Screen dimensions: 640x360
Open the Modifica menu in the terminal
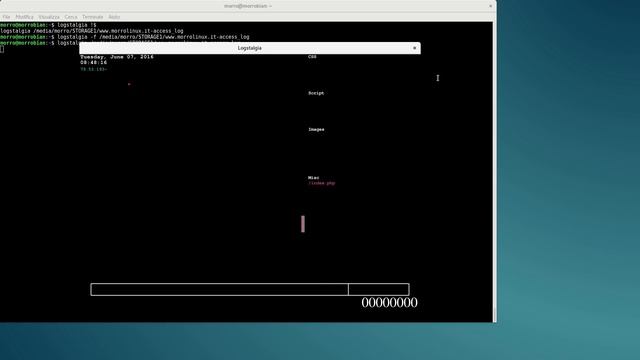24,17
